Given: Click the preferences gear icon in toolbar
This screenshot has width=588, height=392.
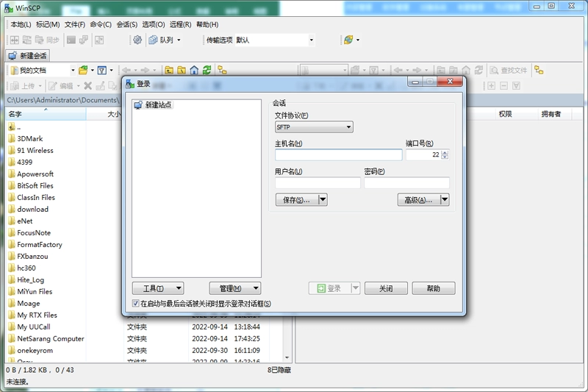Looking at the screenshot, I should 137,40.
